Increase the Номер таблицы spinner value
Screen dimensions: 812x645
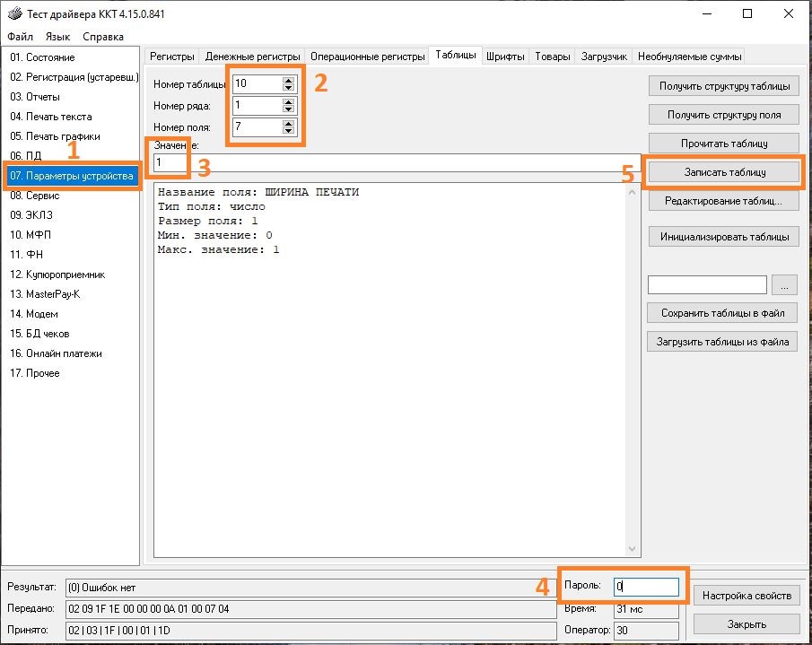coord(288,80)
